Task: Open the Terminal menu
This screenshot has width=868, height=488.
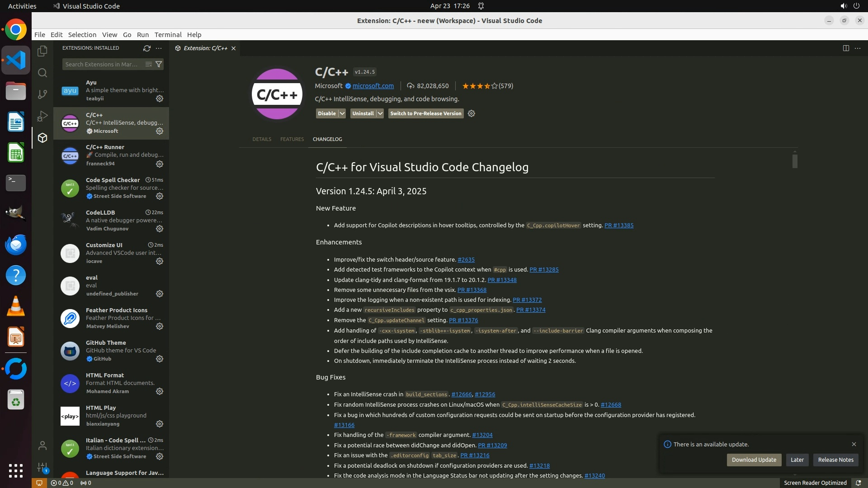Action: tap(168, 34)
